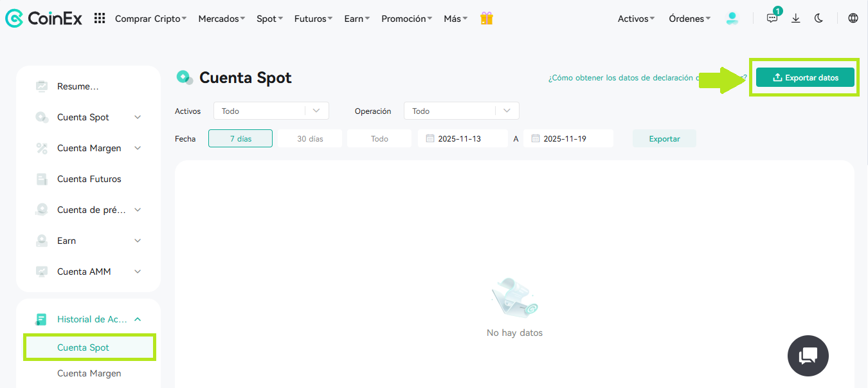Click the Resumen sidebar icon
The width and height of the screenshot is (868, 388).
[42, 86]
